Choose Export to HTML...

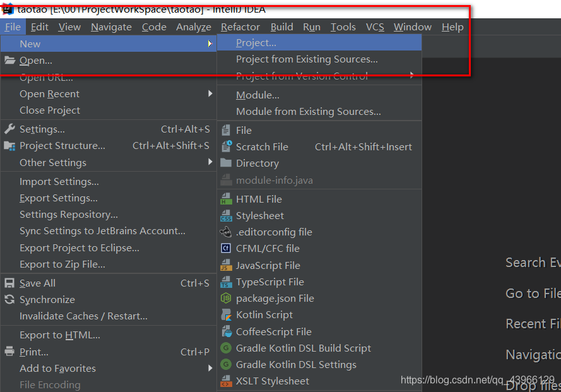click(109, 335)
